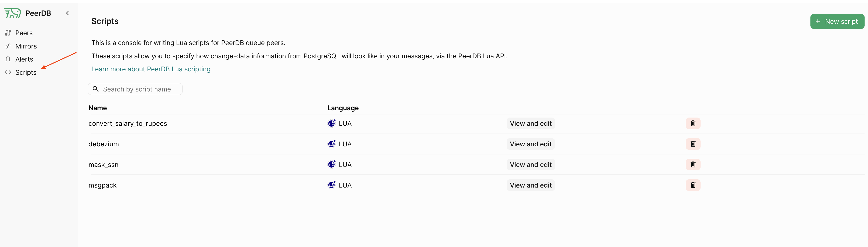Click the search magnifier icon
The image size is (868, 247).
click(96, 89)
